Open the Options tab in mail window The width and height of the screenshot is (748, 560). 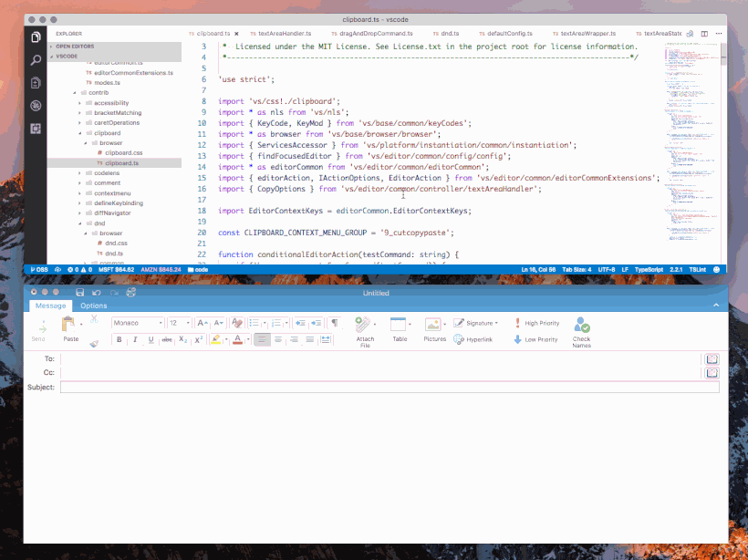pos(93,306)
